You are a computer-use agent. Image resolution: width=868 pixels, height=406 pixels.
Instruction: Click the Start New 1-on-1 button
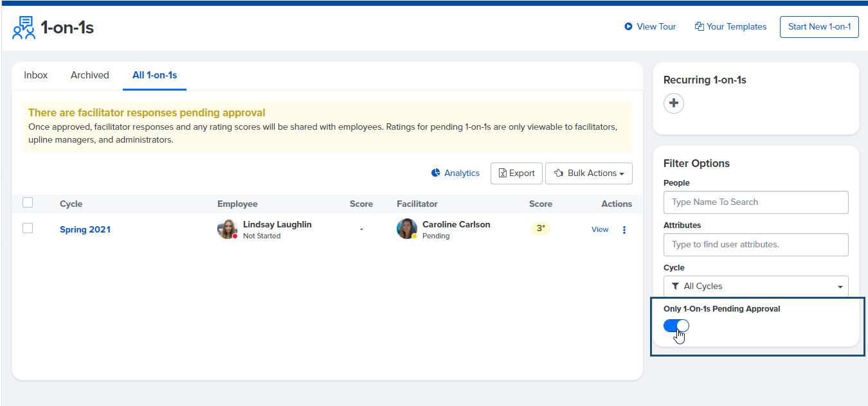[x=819, y=27]
